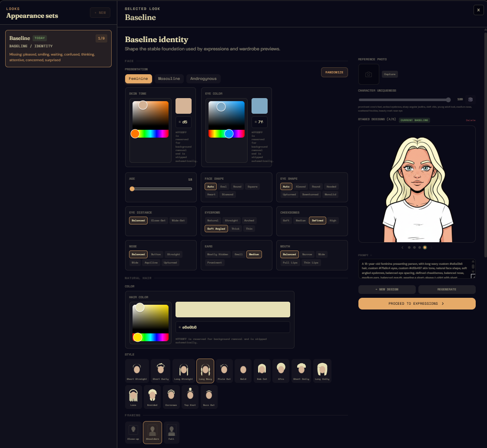Click the New Design button
The image size is (487, 448).
pyautogui.click(x=387, y=290)
